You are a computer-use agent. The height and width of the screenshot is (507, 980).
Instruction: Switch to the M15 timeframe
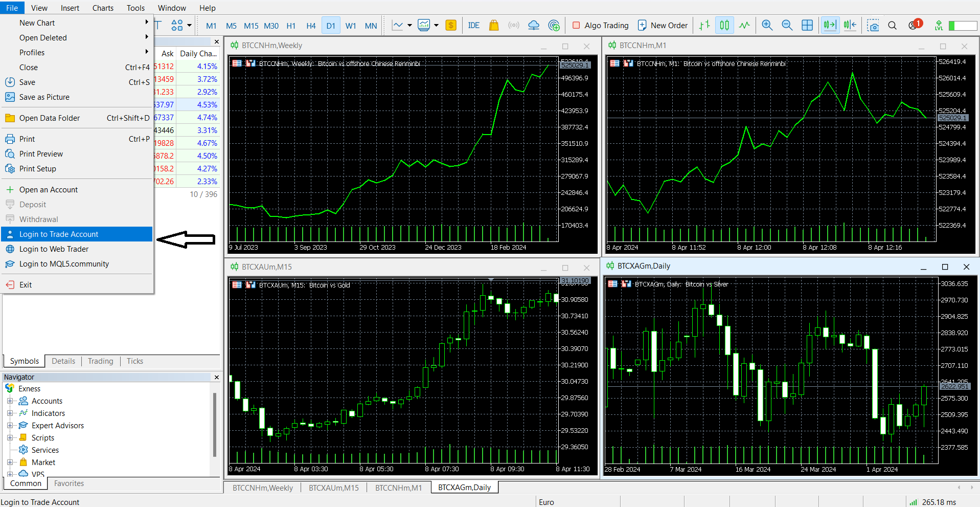click(x=251, y=26)
